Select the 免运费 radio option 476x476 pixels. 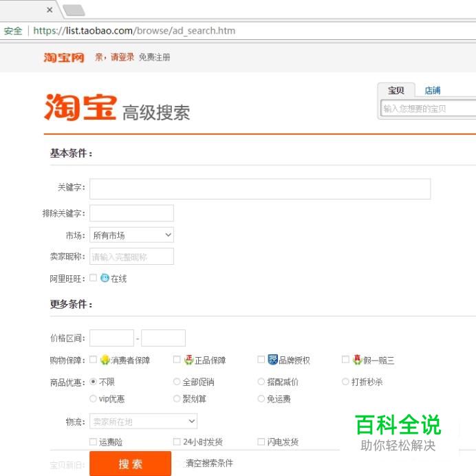261,398
